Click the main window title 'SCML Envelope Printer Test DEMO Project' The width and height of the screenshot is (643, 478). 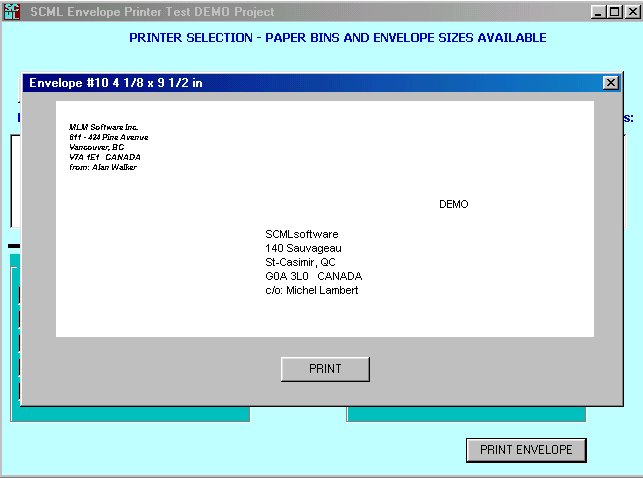click(152, 12)
